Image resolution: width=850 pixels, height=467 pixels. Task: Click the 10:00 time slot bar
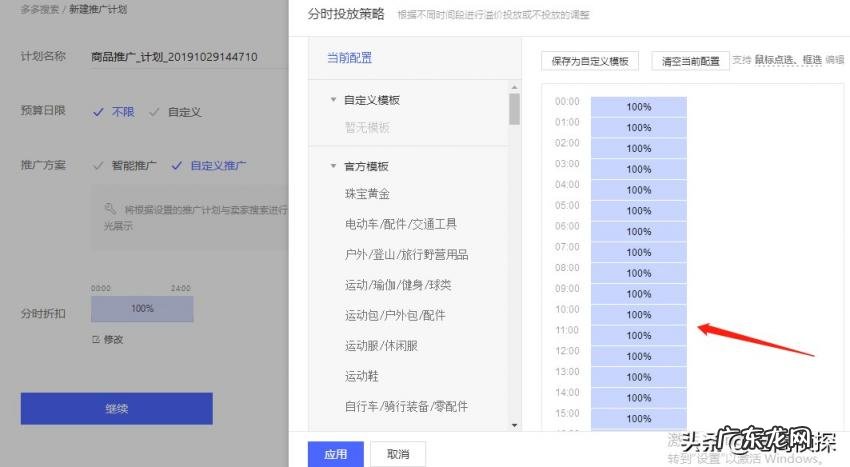click(x=638, y=315)
